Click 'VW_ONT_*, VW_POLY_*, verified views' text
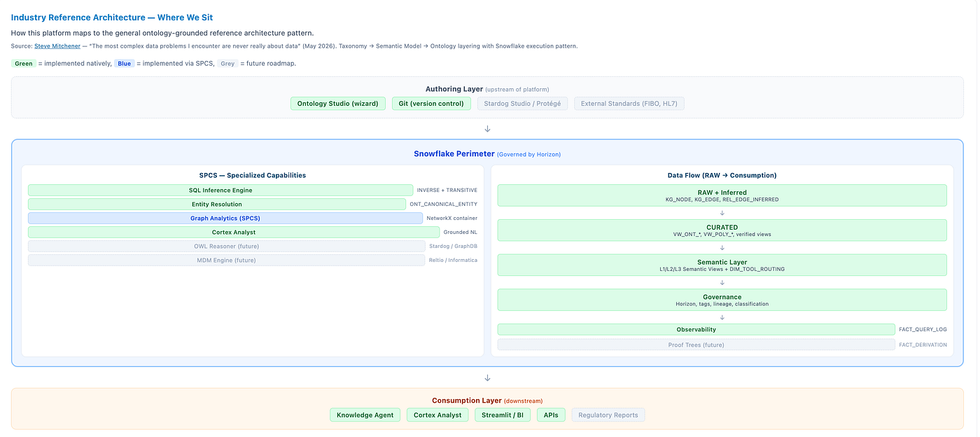 click(x=722, y=235)
